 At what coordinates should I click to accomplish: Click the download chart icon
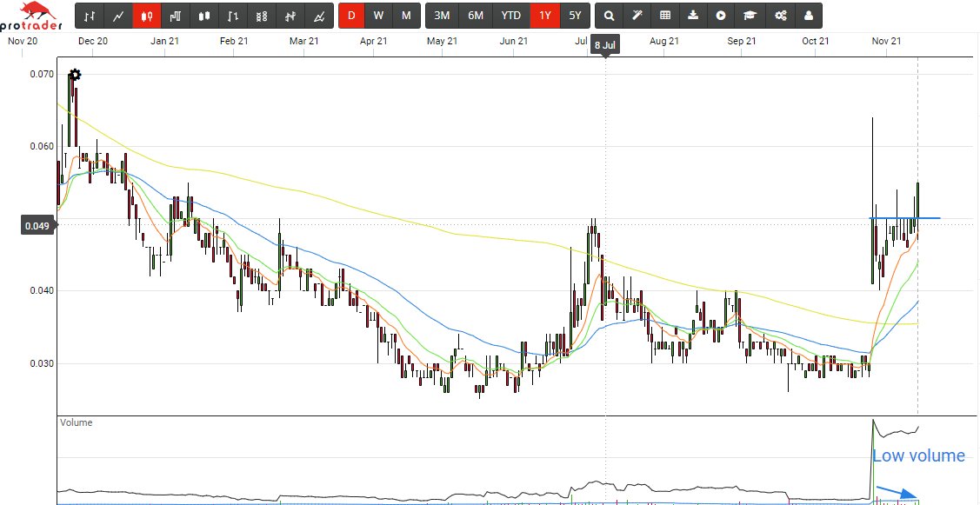pyautogui.click(x=693, y=16)
